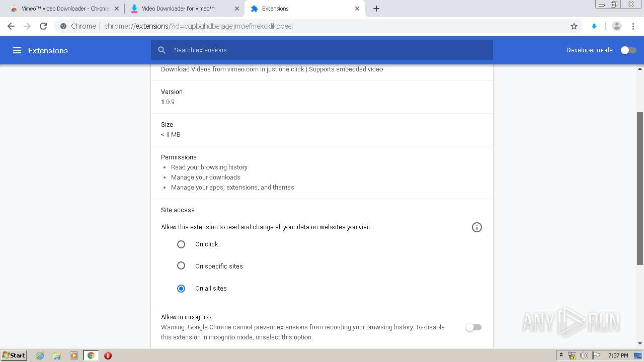Open network status tray icon

point(572,355)
